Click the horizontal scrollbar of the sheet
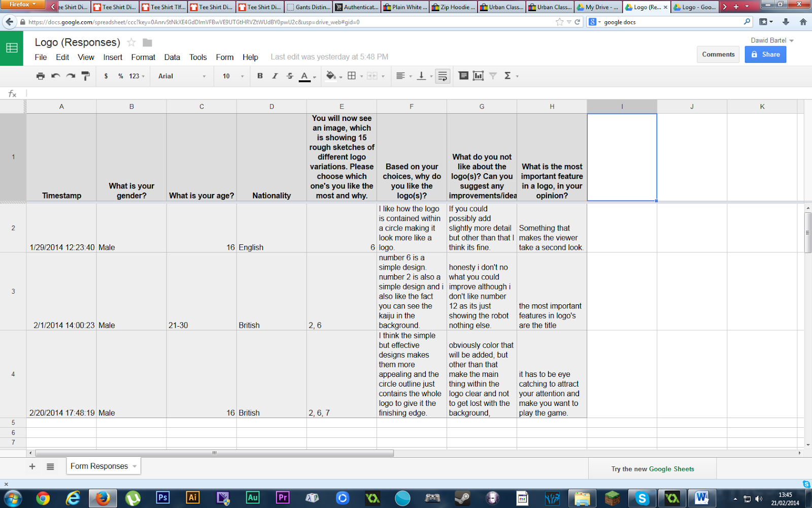Screen dimensions: 812x508 click(x=214, y=453)
